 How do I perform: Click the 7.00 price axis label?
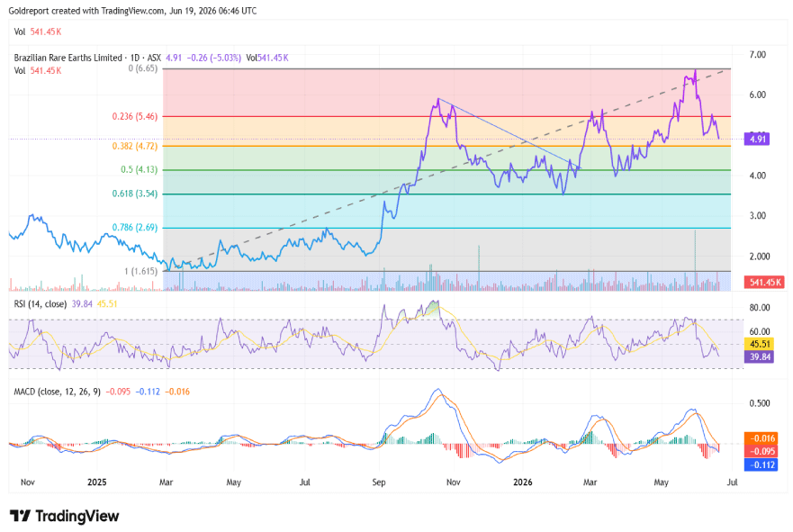(757, 54)
